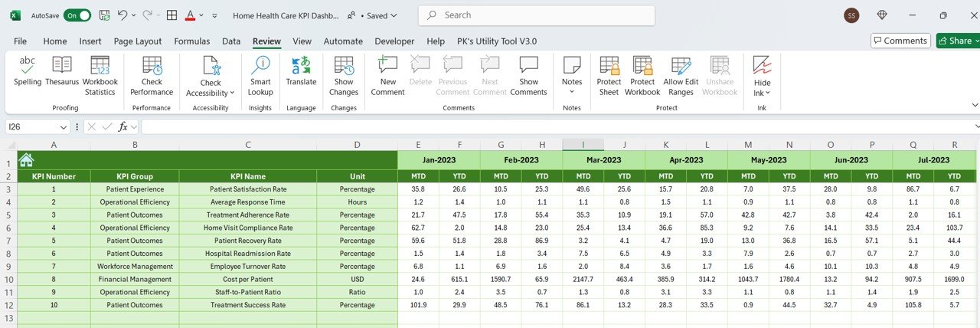Add a New Comment

click(387, 76)
